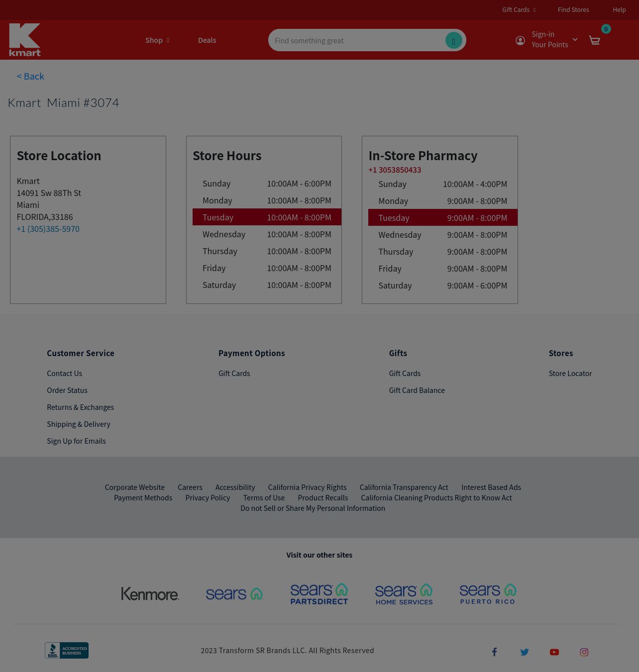Visit the plain Sears site logo
639x672 pixels.
click(234, 594)
